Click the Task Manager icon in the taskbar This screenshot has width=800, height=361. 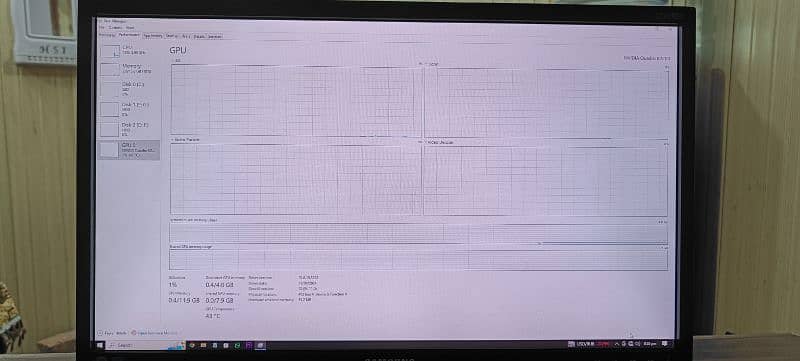coord(260,345)
